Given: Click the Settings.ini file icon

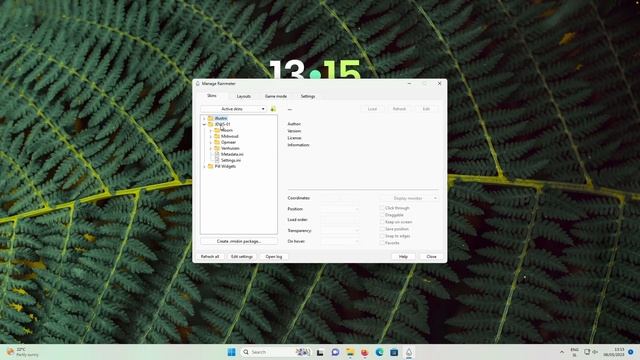Looking at the screenshot, I should click(217, 160).
